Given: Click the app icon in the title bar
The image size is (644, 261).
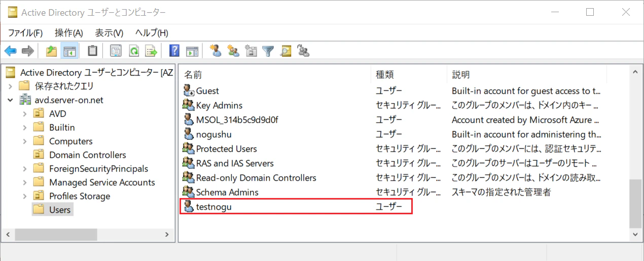Looking at the screenshot, I should click(x=13, y=12).
